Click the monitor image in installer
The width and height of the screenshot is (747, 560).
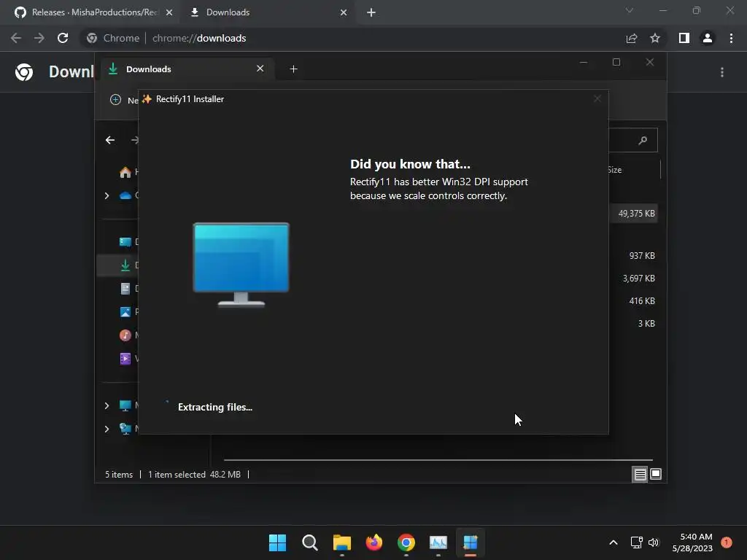click(x=241, y=265)
